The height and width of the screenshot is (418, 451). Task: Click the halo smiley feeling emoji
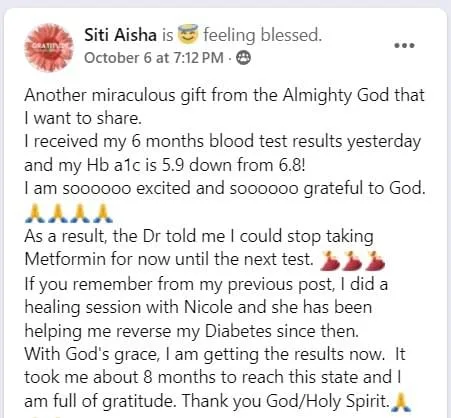click(188, 35)
